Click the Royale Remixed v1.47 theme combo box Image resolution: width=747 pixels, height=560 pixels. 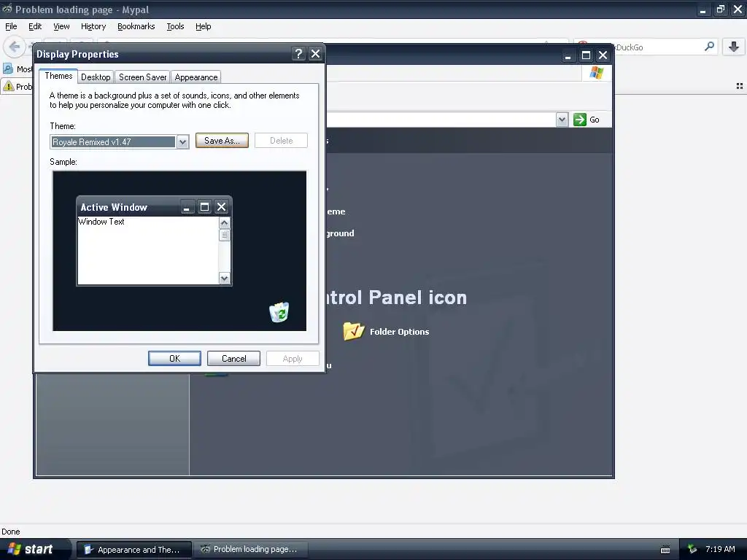tap(119, 142)
